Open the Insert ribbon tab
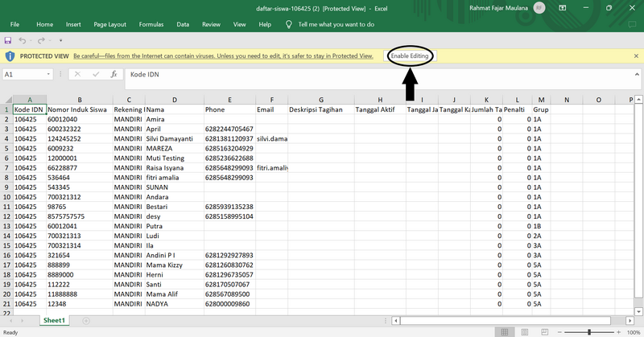 pos(73,24)
